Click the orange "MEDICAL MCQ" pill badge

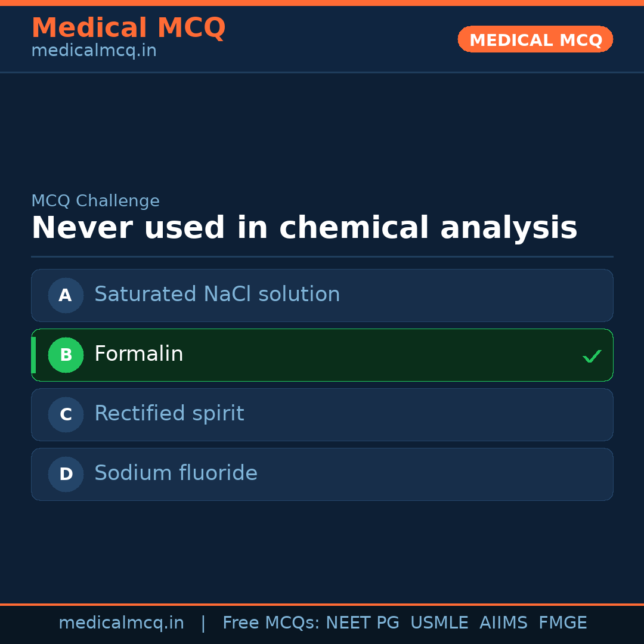point(535,40)
